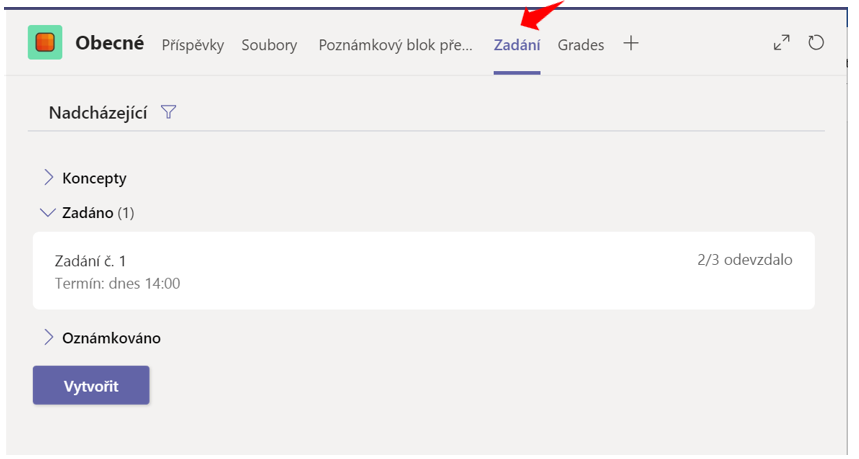Click the Nadcházející heading

(x=98, y=113)
